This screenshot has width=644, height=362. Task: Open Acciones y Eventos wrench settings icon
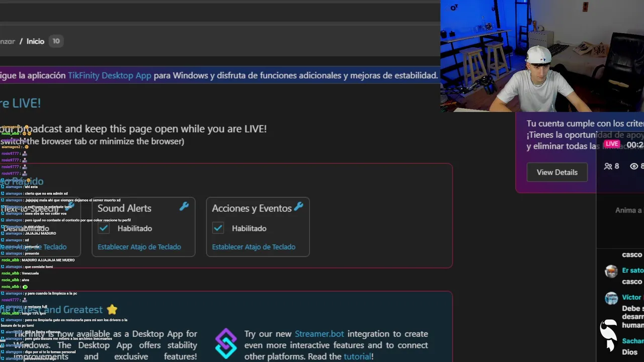[298, 206]
